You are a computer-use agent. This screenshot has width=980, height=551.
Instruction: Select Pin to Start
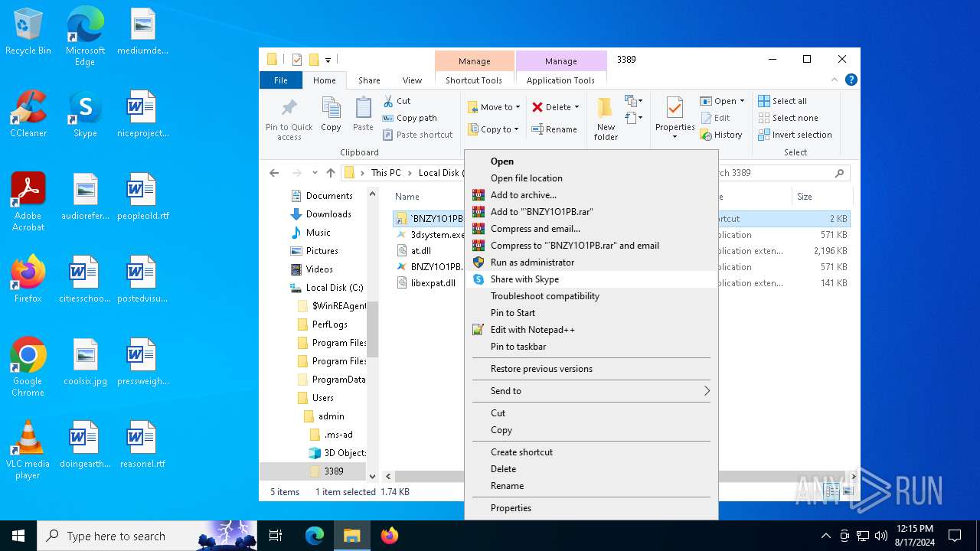pyautogui.click(x=591, y=313)
